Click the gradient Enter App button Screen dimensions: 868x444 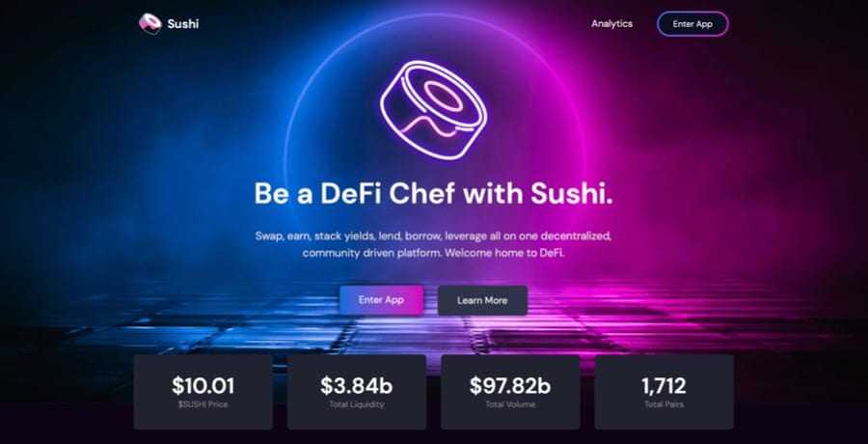coord(381,300)
